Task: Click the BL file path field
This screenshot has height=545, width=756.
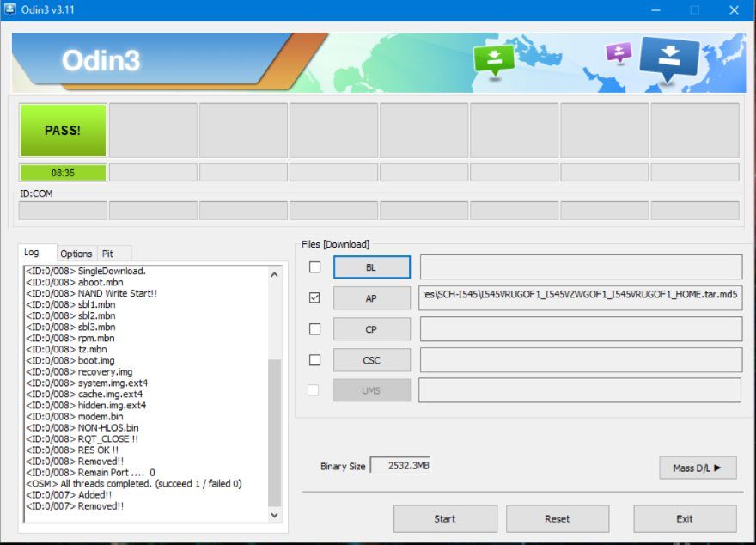Action: tap(581, 266)
